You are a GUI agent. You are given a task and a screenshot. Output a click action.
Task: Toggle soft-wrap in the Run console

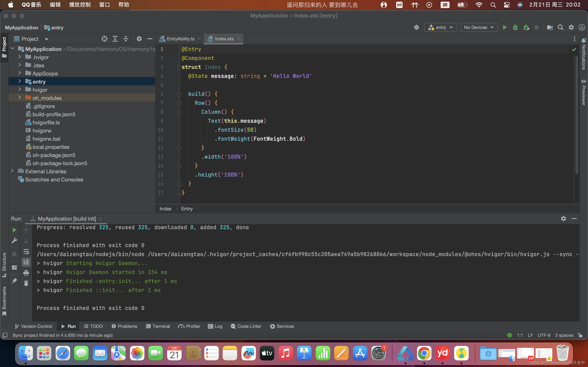tap(26, 252)
